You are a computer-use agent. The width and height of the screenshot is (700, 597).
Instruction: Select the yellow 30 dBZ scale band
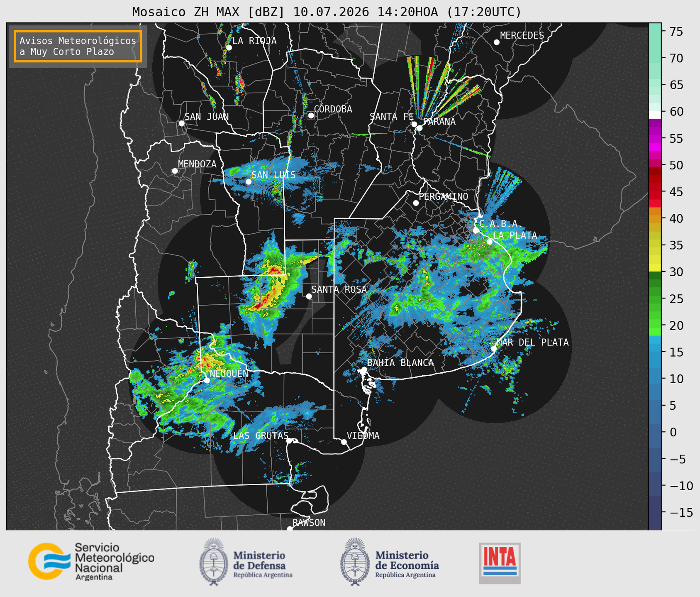click(654, 267)
